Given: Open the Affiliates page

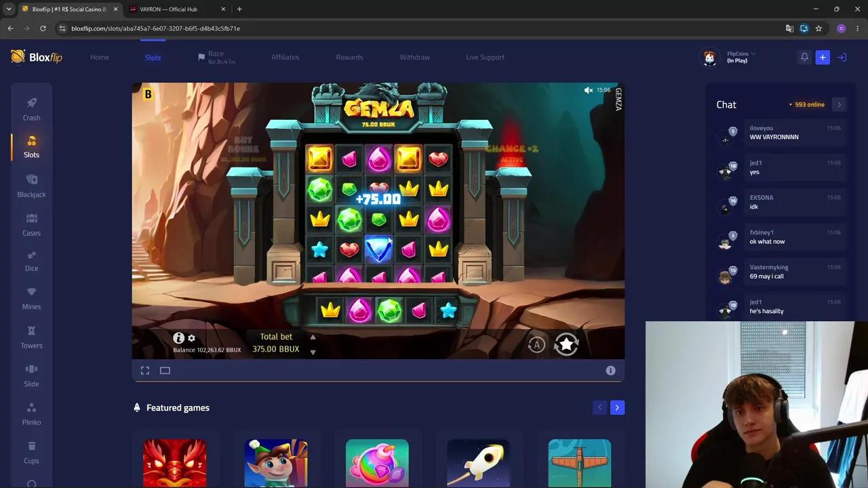Looking at the screenshot, I should click(x=285, y=57).
